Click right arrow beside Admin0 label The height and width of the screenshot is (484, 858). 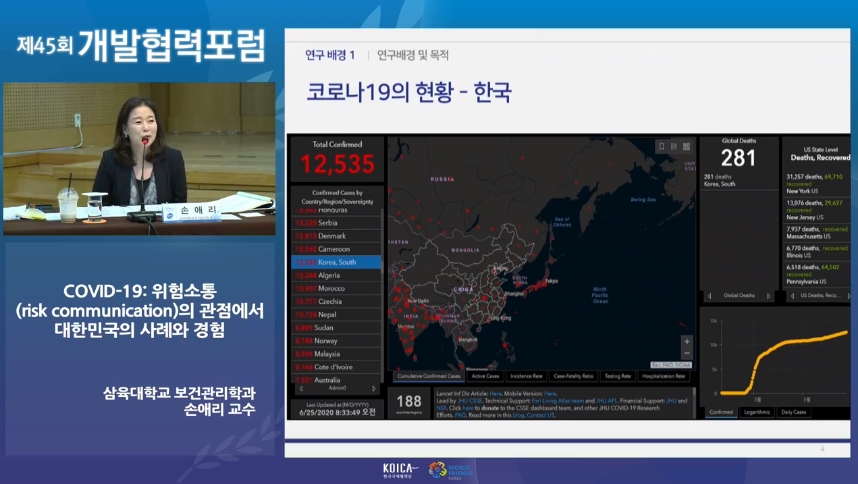click(x=374, y=388)
